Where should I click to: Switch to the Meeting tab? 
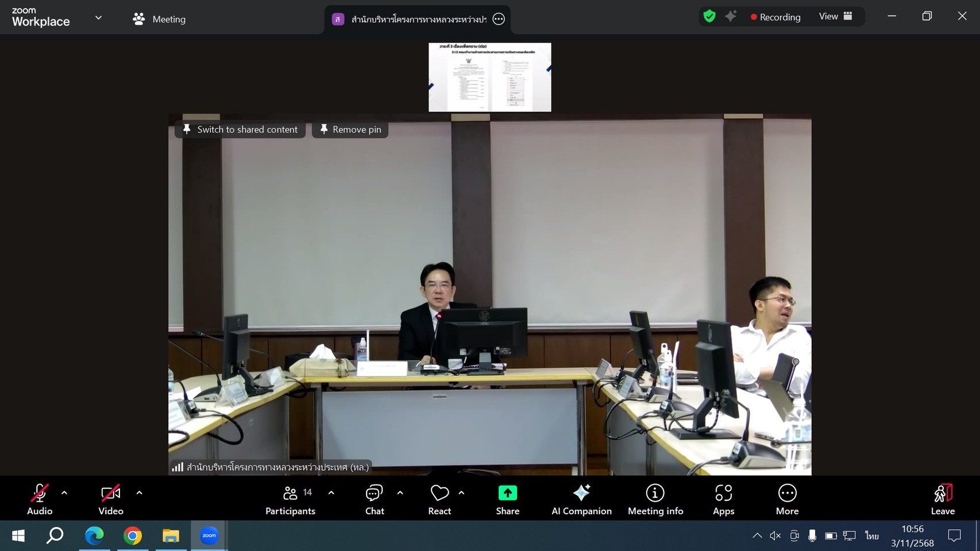[x=159, y=19]
